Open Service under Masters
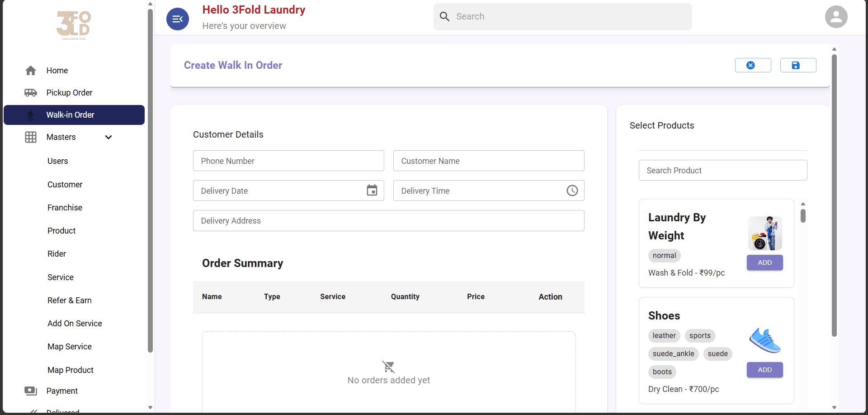The width and height of the screenshot is (868, 415). tap(61, 277)
